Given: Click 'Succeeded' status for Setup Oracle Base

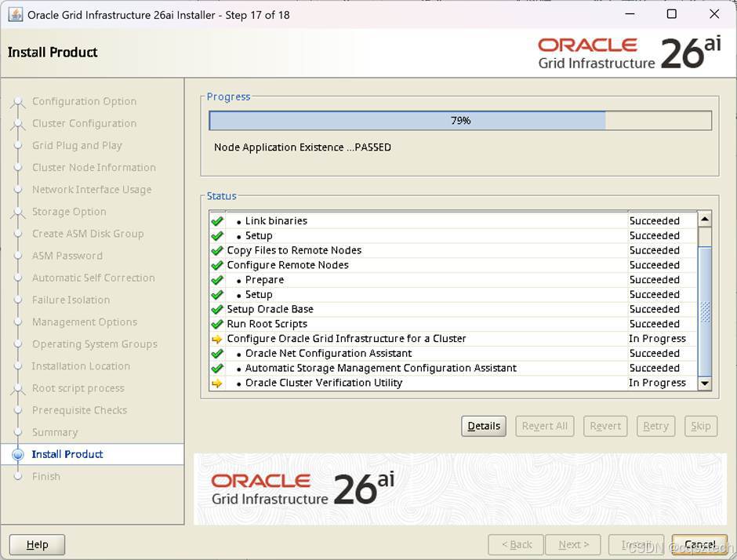Looking at the screenshot, I should coord(654,309).
